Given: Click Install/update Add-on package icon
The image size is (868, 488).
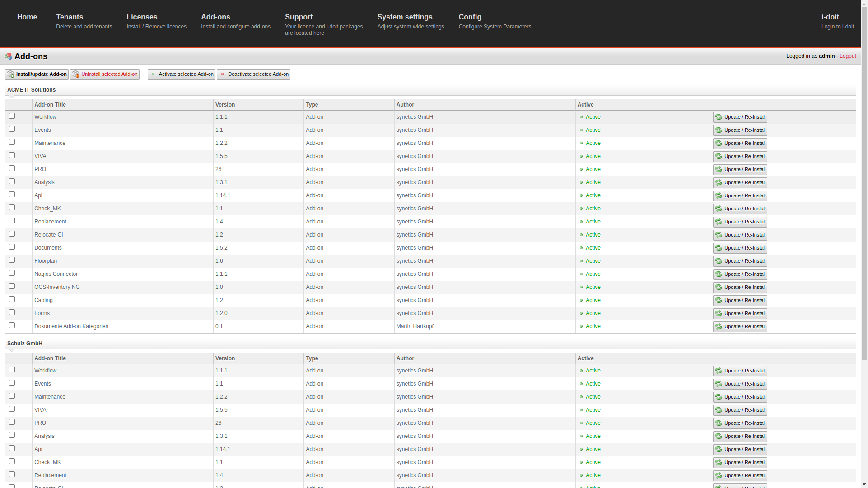Looking at the screenshot, I should click(10, 74).
